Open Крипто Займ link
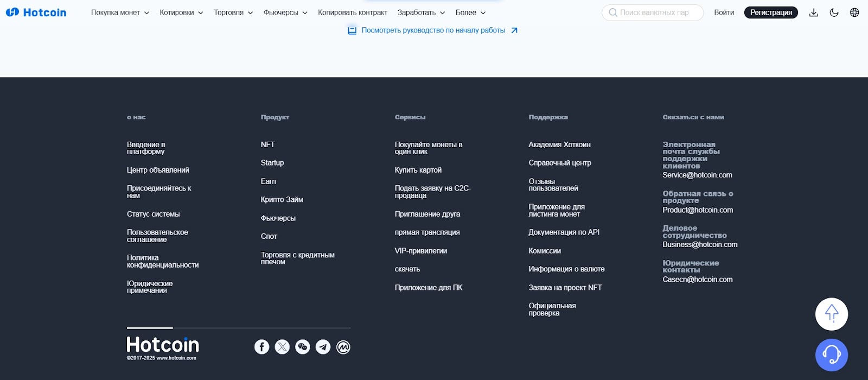Image resolution: width=868 pixels, height=380 pixels. 282,199
